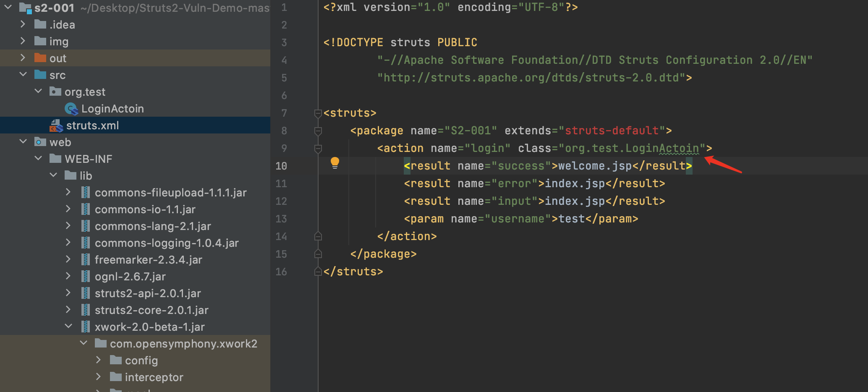Click the xwork-2.0-beta-1.jar archive icon
This screenshot has width=868, height=392.
tap(86, 327)
